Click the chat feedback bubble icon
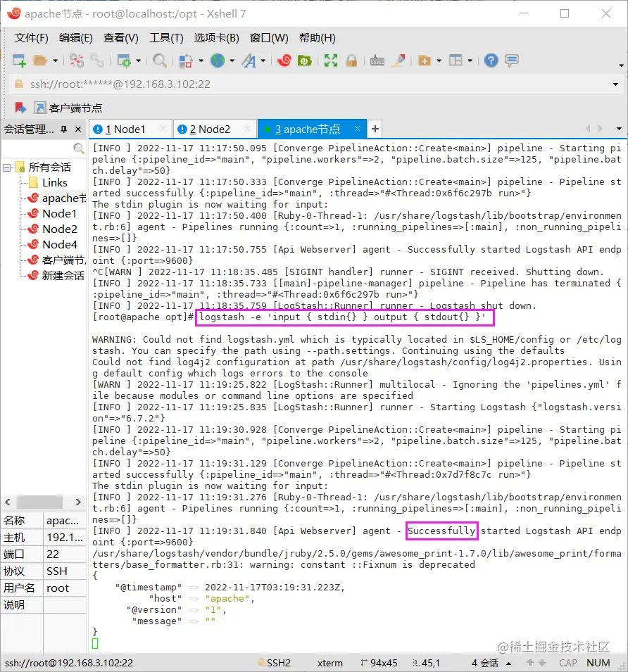The height and width of the screenshot is (672, 628). [x=512, y=61]
